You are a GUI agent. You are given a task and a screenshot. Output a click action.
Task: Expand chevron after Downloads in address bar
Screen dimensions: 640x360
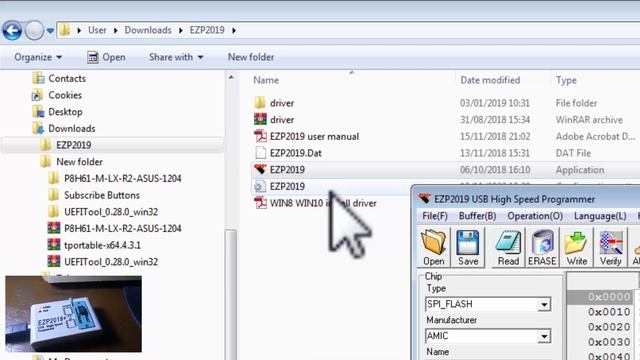coord(180,31)
